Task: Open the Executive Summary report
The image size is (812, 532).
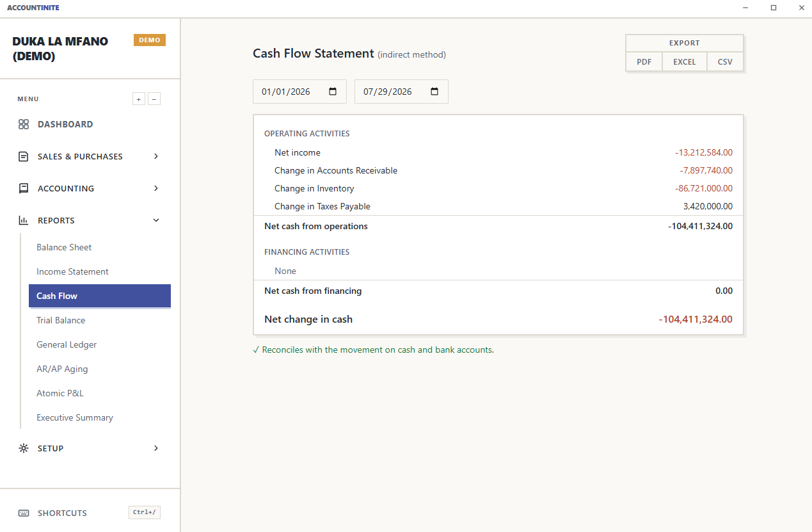Action: [x=100, y=417]
